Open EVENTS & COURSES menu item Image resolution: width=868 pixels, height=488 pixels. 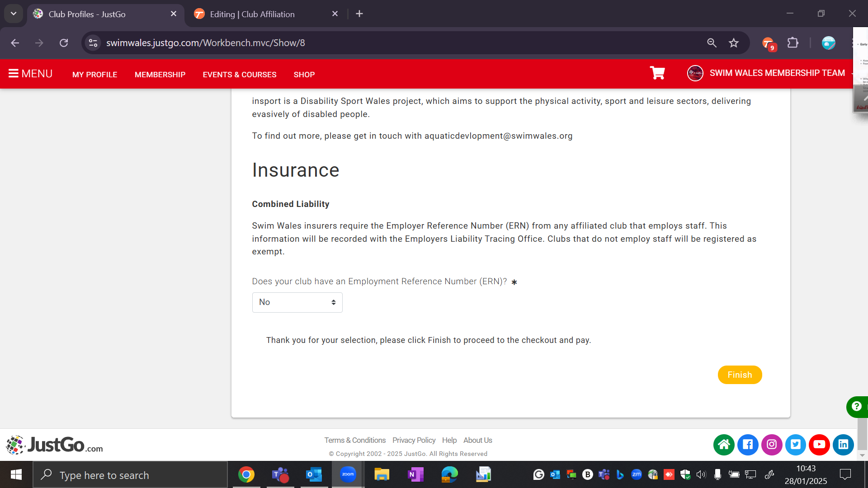tap(240, 75)
